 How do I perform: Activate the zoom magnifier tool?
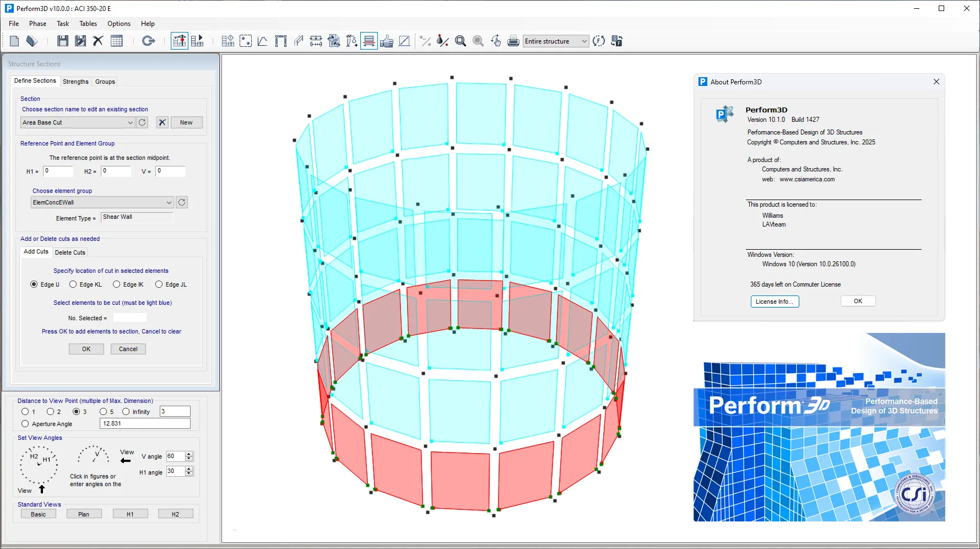[x=461, y=41]
